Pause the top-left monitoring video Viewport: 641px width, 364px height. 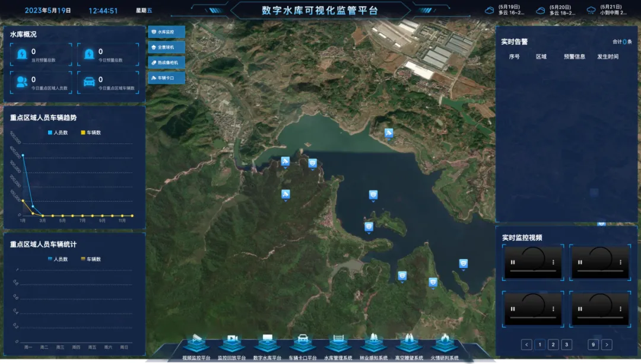pyautogui.click(x=513, y=262)
